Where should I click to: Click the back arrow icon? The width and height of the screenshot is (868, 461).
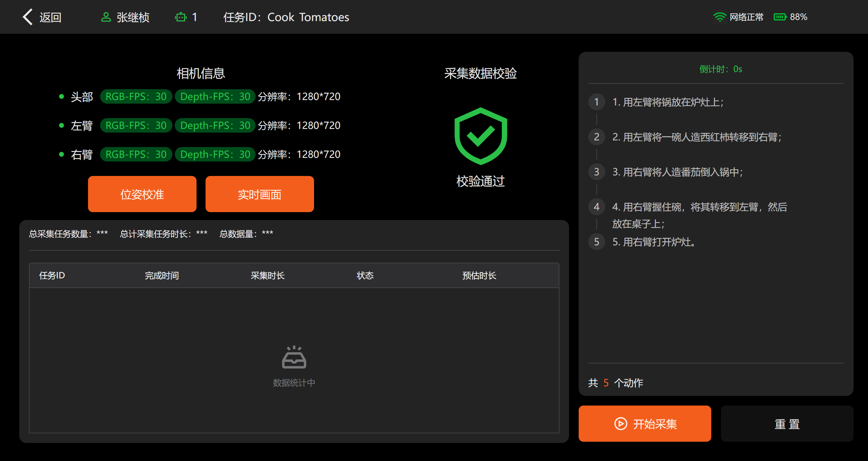pos(28,17)
